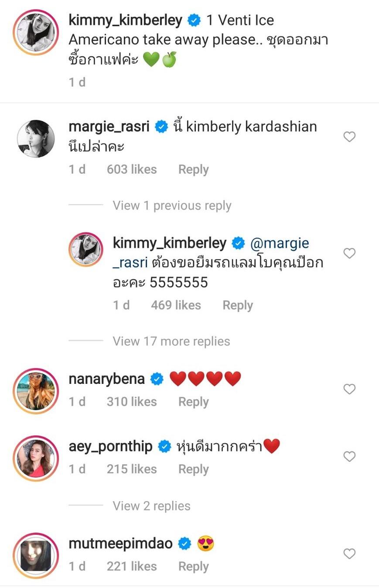Tap kimmy_kimberley's avatar in the reply
This screenshot has width=379, height=588.
pyautogui.click(x=86, y=249)
